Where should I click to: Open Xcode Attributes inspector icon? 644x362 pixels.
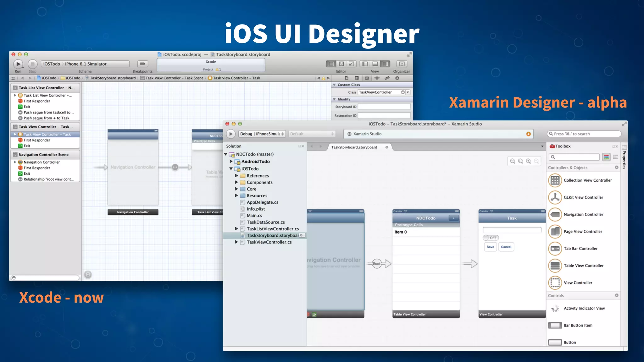coord(377,78)
